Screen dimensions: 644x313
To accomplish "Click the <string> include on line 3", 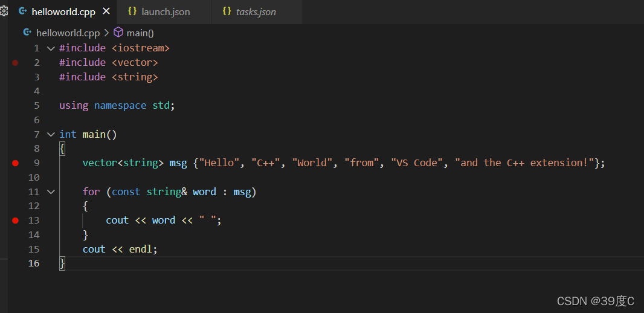I will coord(135,77).
